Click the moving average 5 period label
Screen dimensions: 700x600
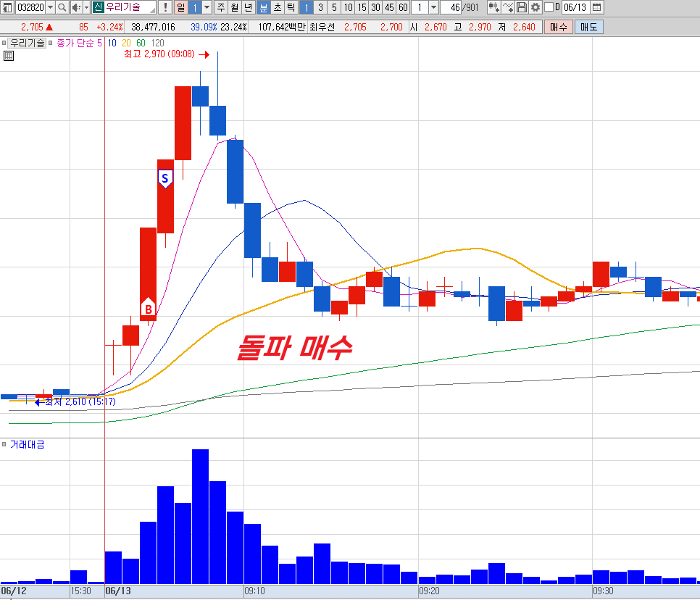[x=99, y=43]
